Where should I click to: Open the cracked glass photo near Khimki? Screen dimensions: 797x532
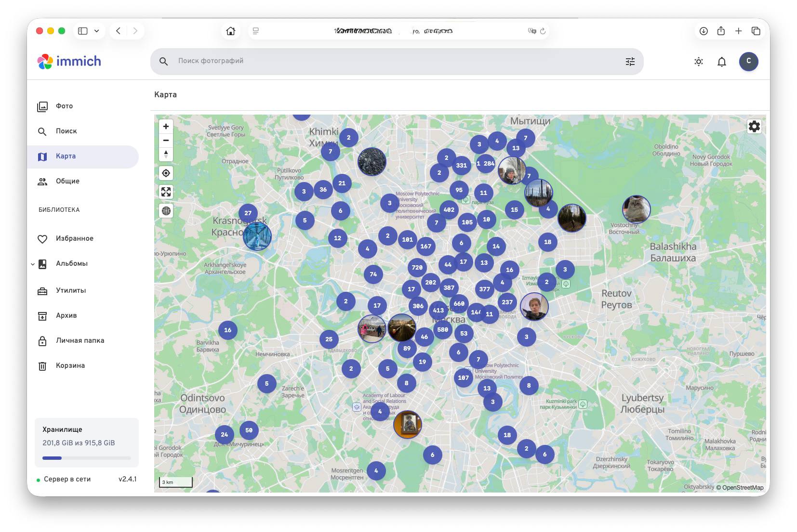(372, 162)
